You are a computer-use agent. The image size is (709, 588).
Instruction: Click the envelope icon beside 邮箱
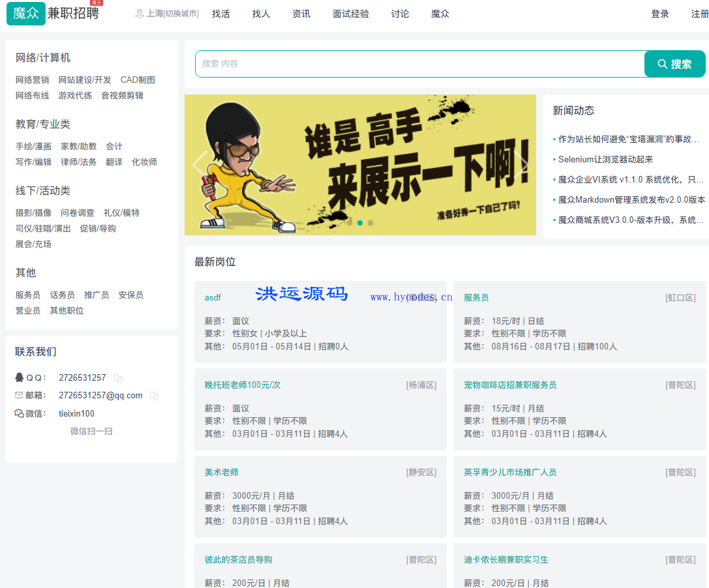[x=19, y=395]
